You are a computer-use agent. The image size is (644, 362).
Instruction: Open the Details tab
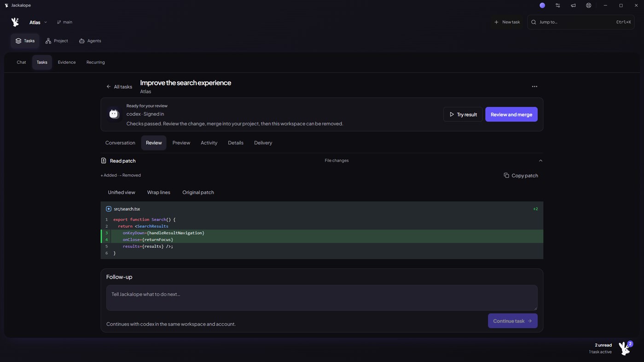[236, 143]
